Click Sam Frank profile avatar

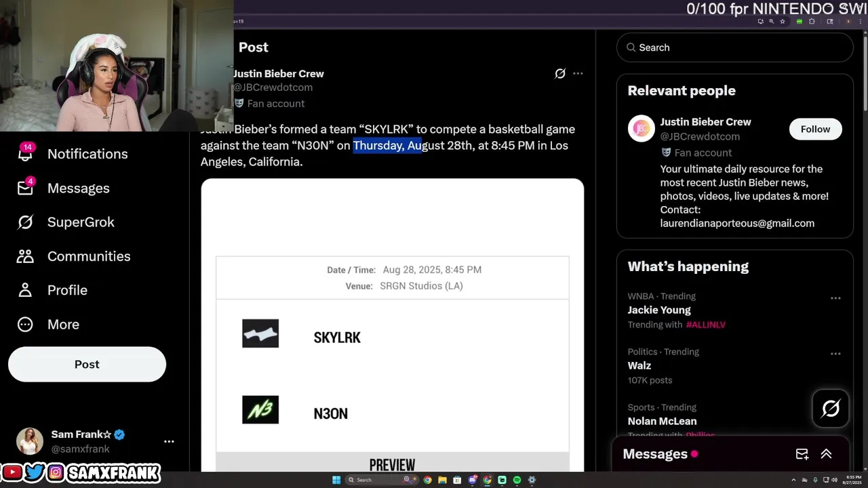pyautogui.click(x=30, y=441)
